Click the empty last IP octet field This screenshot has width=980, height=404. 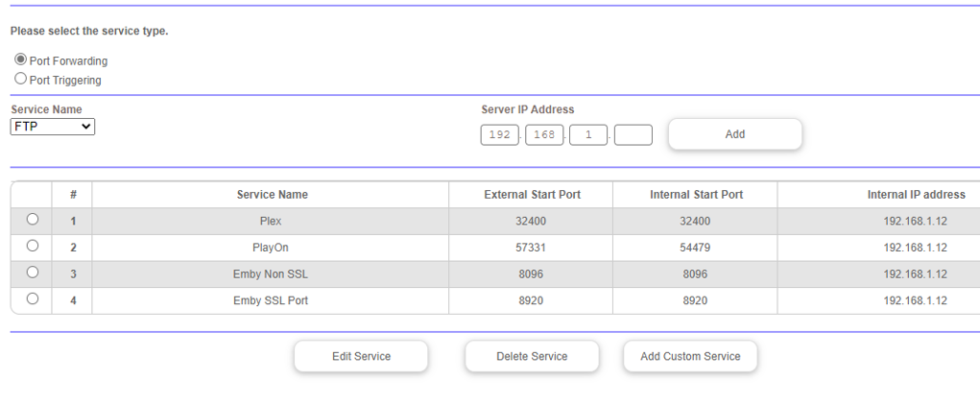click(633, 135)
